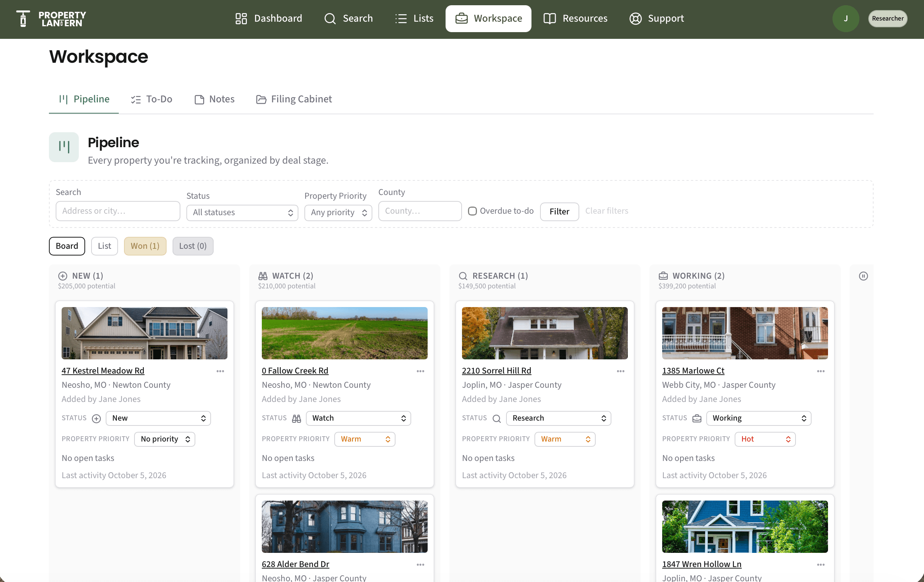This screenshot has height=582, width=924.
Task: Open the Filing Cabinet tab
Action: coord(294,99)
